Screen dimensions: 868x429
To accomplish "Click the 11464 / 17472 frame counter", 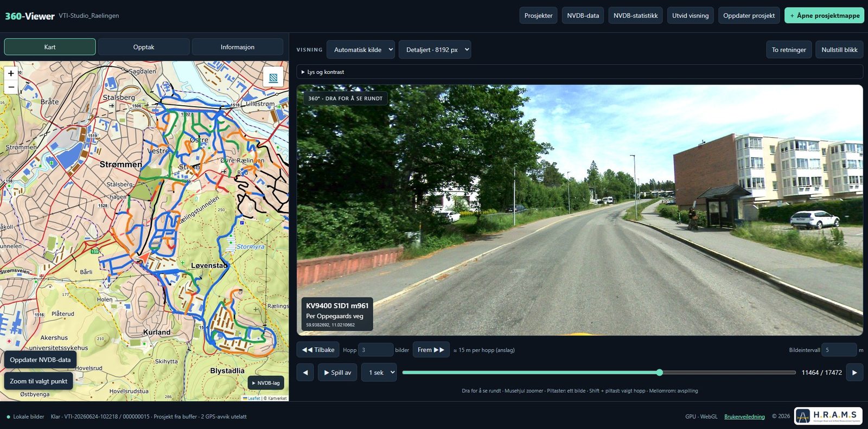I will [821, 373].
